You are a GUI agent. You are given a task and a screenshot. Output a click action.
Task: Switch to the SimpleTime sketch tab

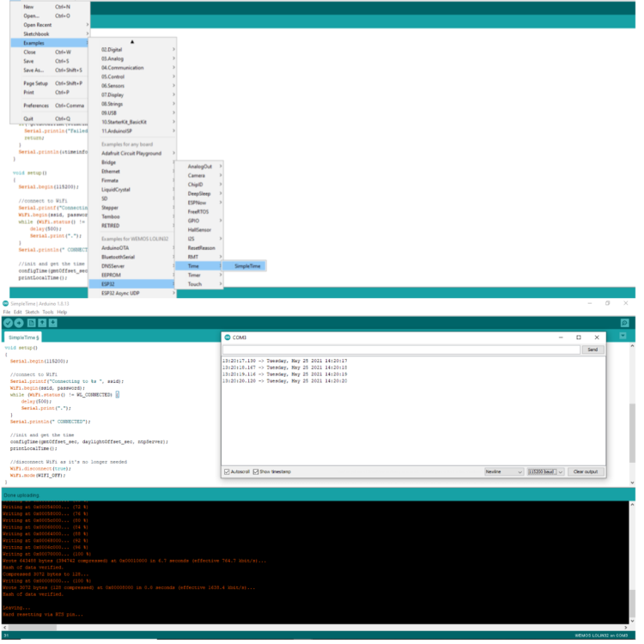[23, 337]
